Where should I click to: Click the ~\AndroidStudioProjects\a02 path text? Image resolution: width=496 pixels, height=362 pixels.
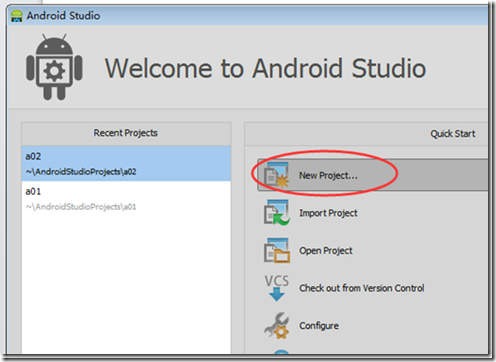pyautogui.click(x=81, y=172)
